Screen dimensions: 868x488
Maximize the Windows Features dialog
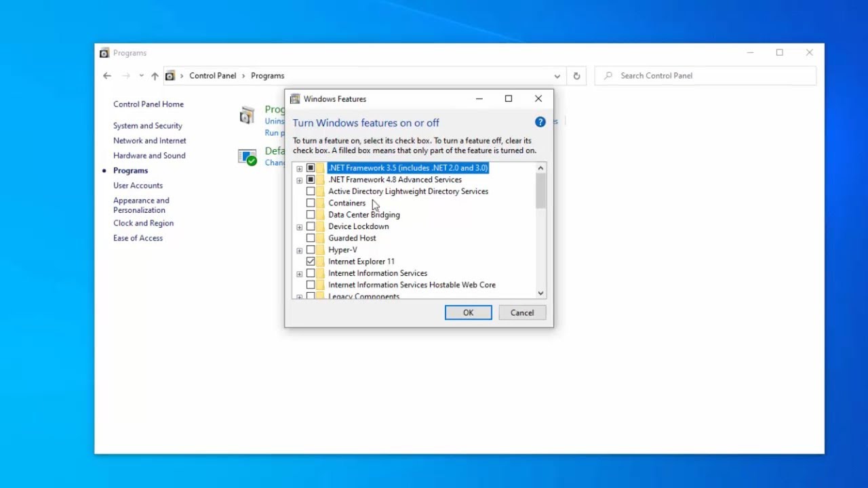tap(509, 99)
